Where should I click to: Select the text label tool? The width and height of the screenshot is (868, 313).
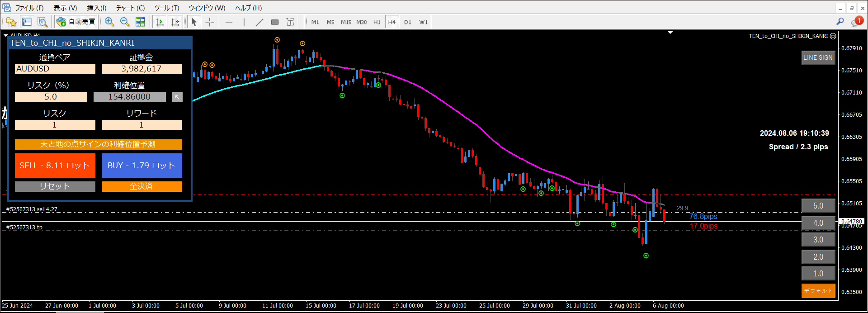click(x=290, y=22)
